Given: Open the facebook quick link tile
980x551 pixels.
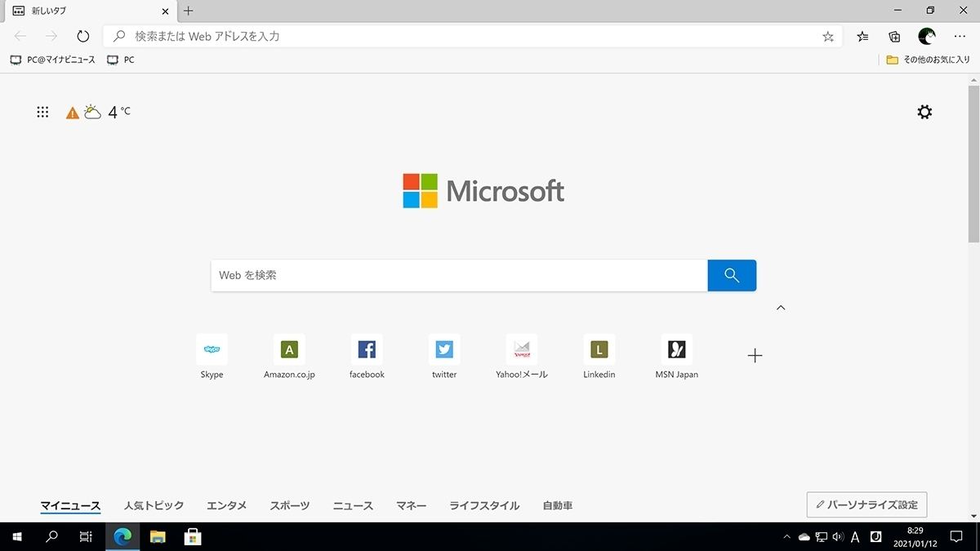Looking at the screenshot, I should click(x=367, y=357).
